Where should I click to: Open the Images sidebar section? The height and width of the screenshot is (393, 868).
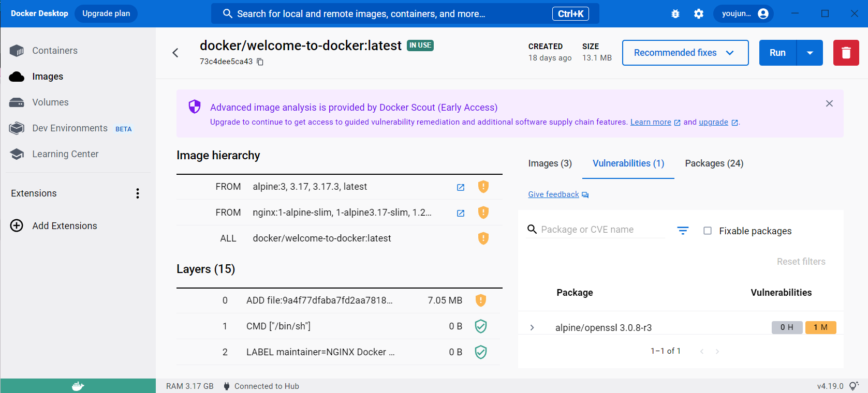[x=37, y=77]
